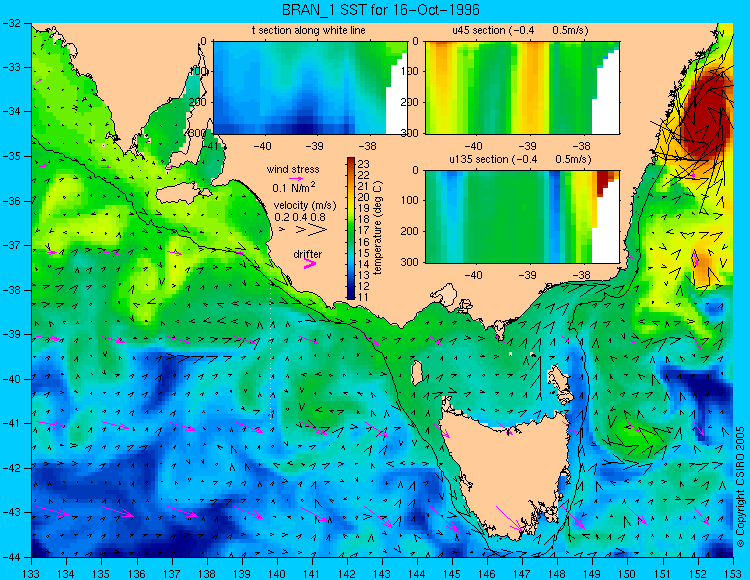Select the "temperature (deg C)" colorbar label
Viewport: 750px width, 580px height.
tap(378, 228)
